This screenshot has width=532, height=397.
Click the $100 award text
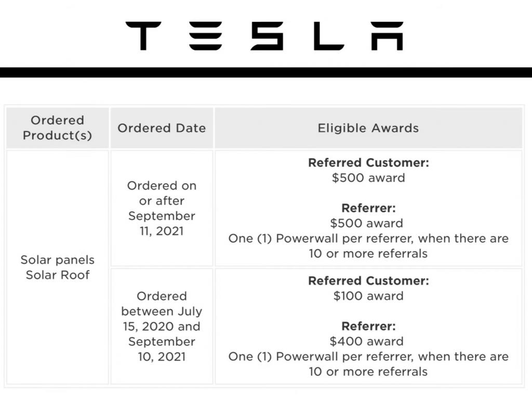[x=368, y=296]
